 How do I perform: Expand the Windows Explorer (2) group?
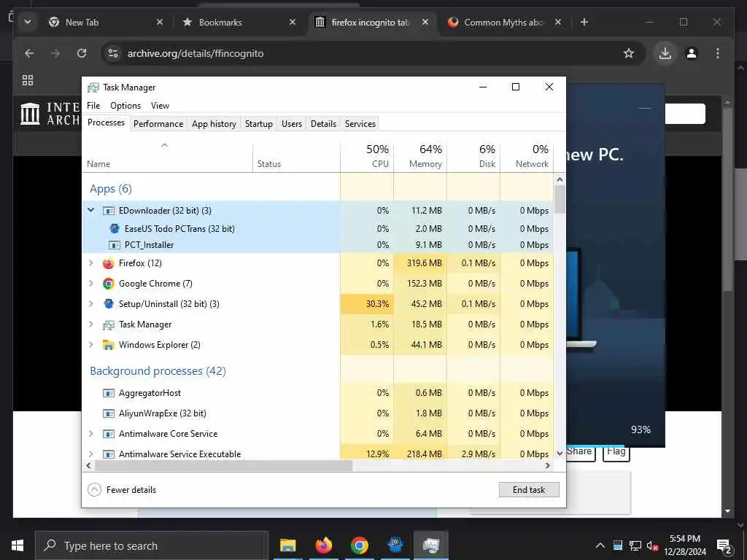tap(91, 345)
